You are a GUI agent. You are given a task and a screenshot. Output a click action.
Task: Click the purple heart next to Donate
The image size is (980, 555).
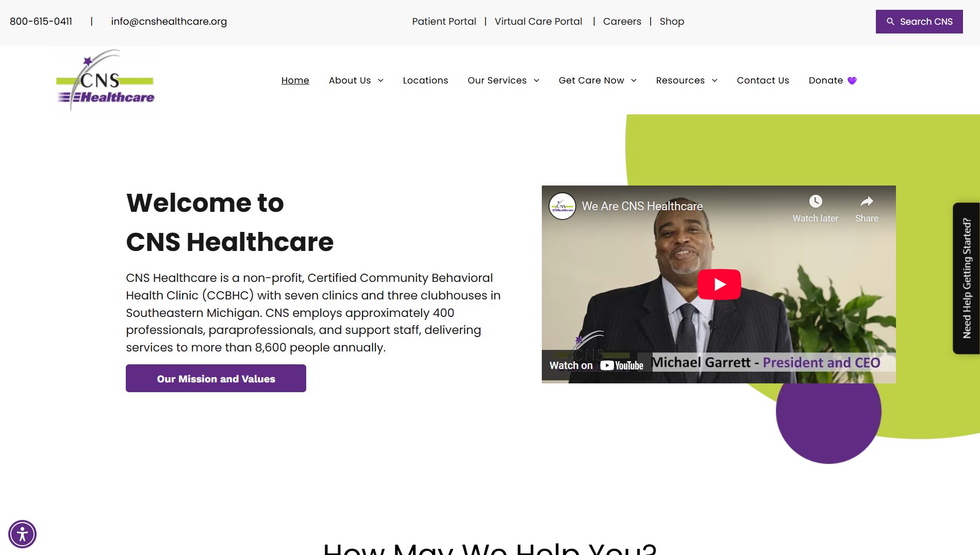pos(852,80)
